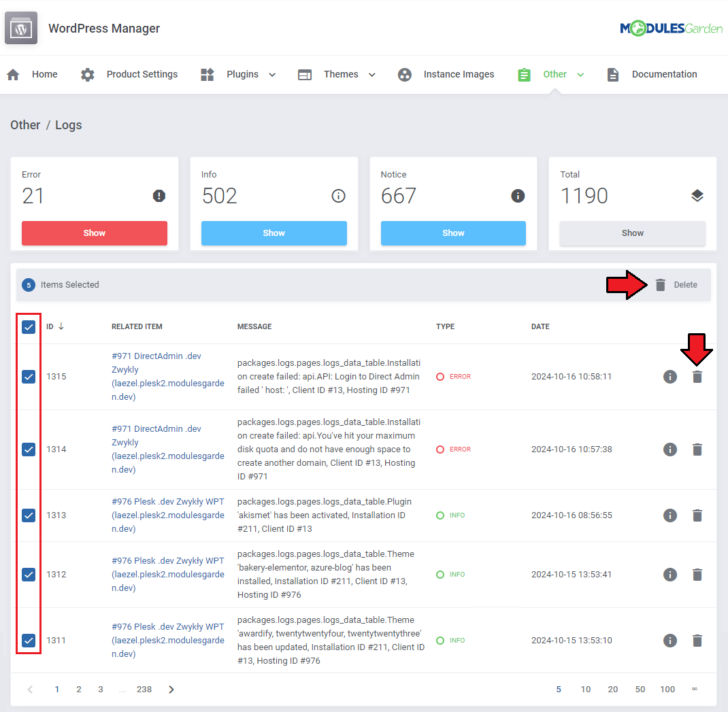Viewport: 728px width, 712px height.
Task: Sort by ID using the arrow
Action: [61, 326]
